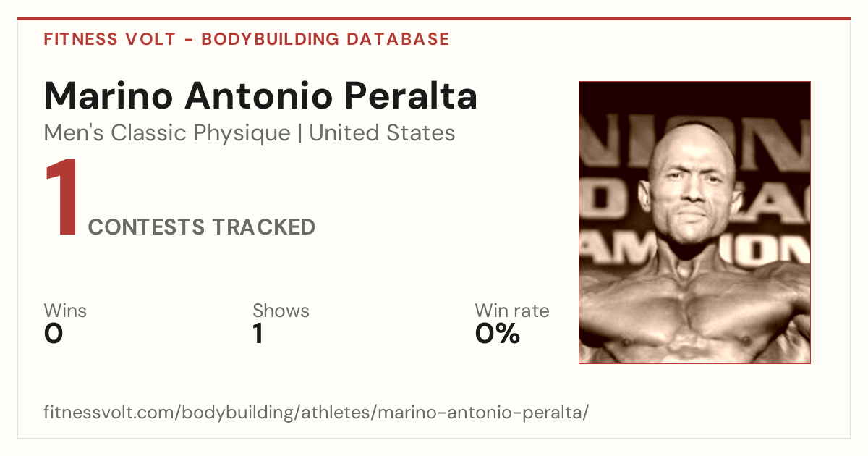Click the large red number 1
The height and width of the screenshot is (456, 868).
[x=62, y=198]
